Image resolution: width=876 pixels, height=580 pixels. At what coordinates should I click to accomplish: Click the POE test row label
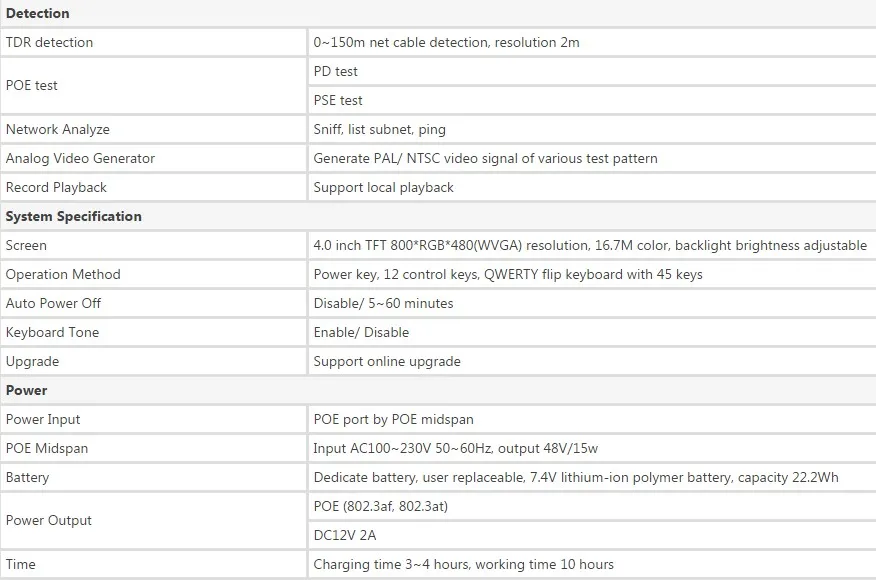[31, 85]
